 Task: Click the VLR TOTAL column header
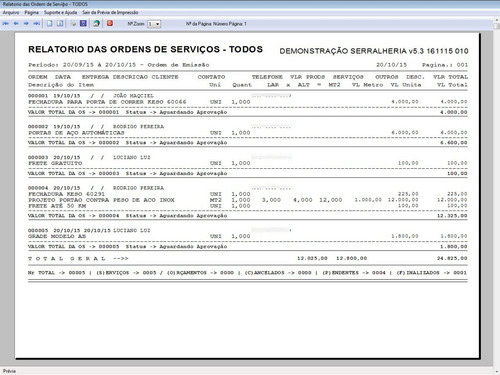pyautogui.click(x=450, y=77)
